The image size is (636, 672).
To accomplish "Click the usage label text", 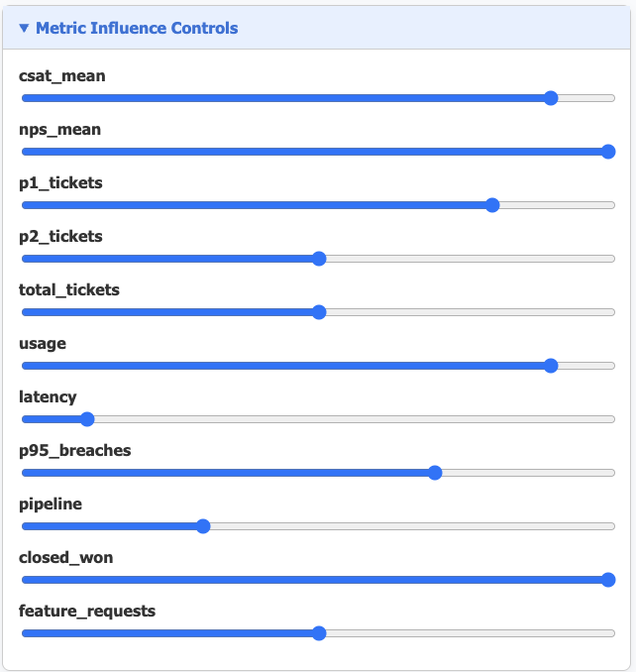I will tap(43, 343).
